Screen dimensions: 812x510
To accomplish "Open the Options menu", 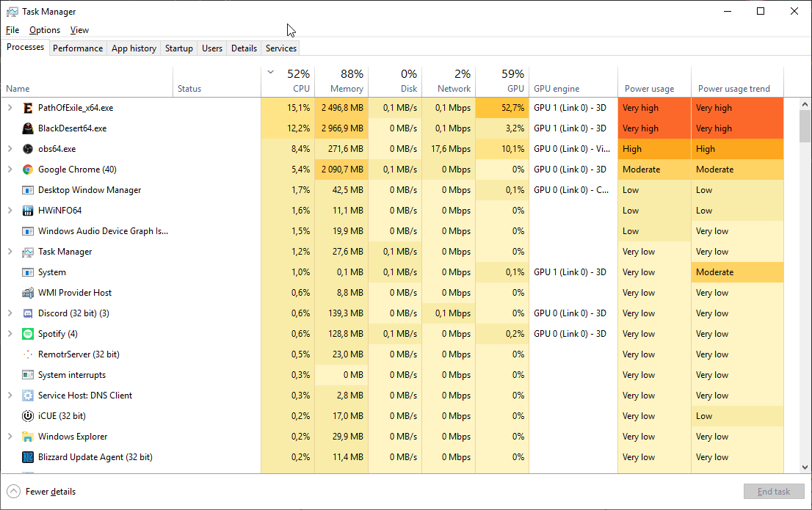I will click(45, 30).
